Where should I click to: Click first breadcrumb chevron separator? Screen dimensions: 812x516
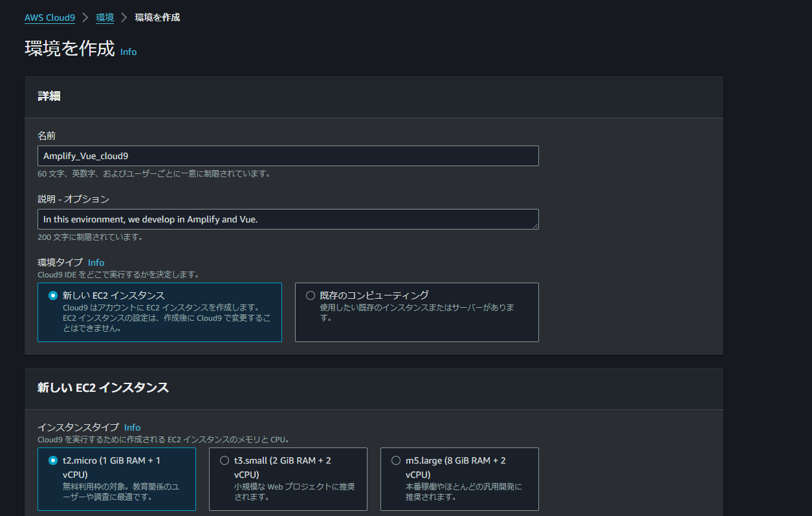click(x=85, y=18)
